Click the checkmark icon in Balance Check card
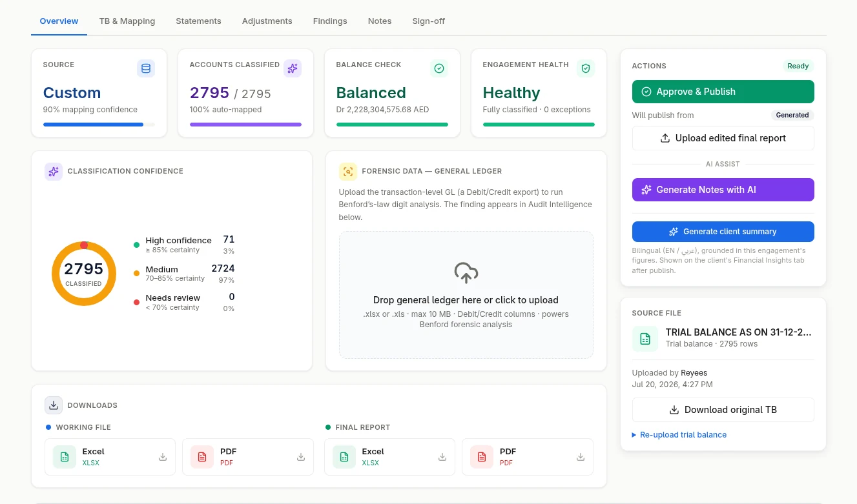The width and height of the screenshot is (857, 504). 439,68
